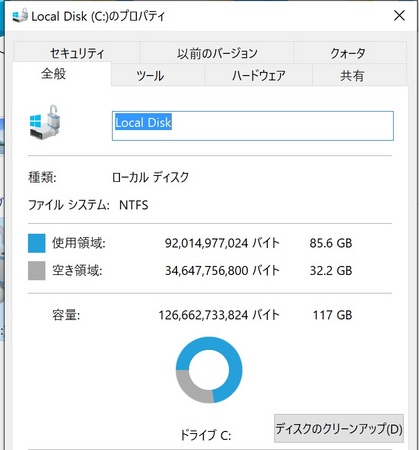The image size is (419, 450).
Task: Click the 117 GB capacity size
Action: [332, 315]
